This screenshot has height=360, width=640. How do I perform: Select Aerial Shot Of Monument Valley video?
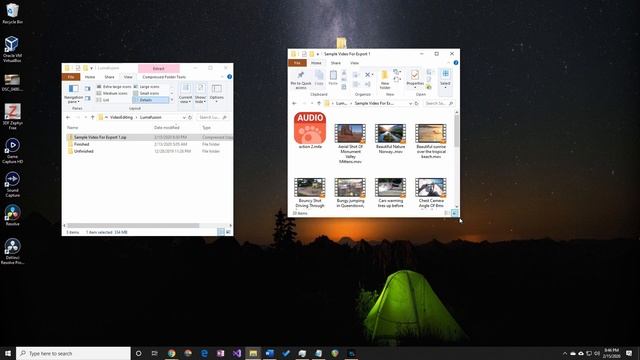point(350,144)
